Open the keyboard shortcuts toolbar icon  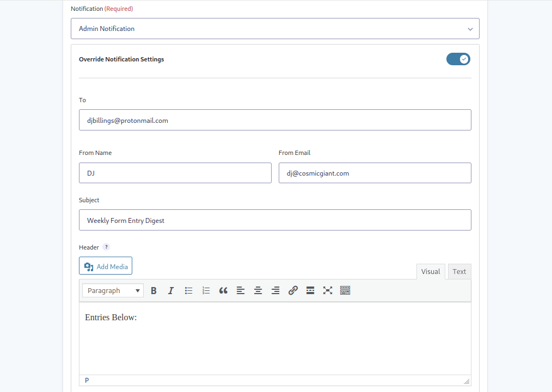345,290
